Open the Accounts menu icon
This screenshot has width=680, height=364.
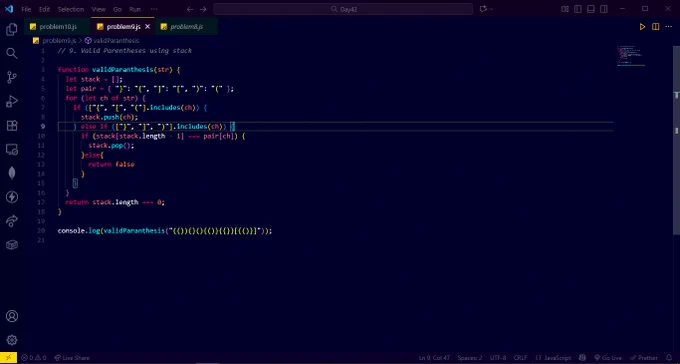tap(12, 316)
